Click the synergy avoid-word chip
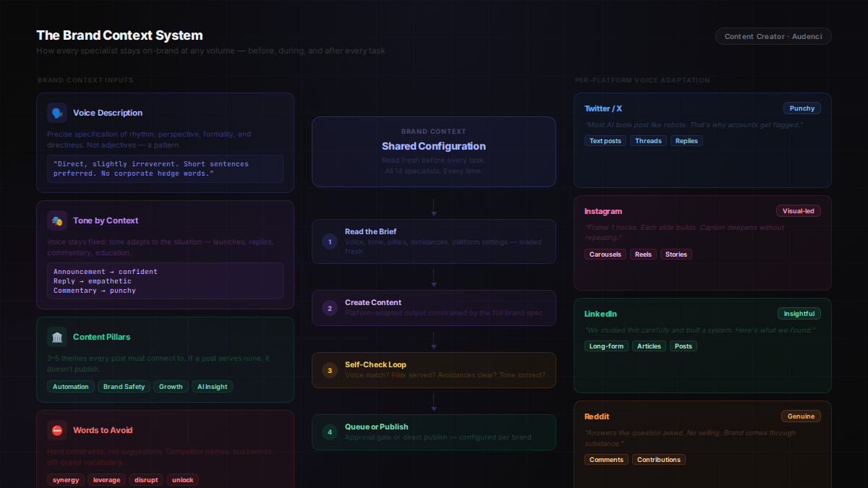 (x=66, y=480)
